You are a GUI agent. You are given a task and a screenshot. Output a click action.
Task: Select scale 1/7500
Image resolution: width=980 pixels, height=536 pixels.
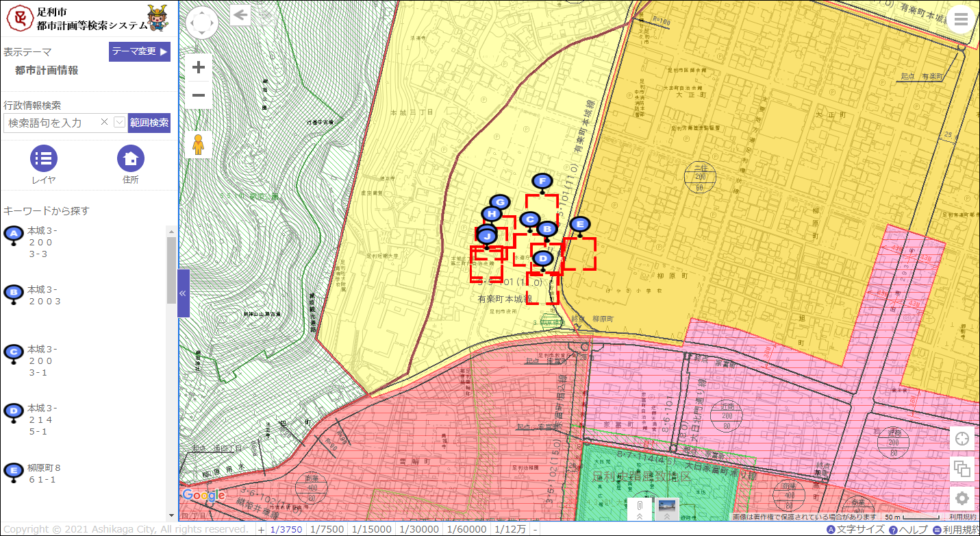coord(327,529)
